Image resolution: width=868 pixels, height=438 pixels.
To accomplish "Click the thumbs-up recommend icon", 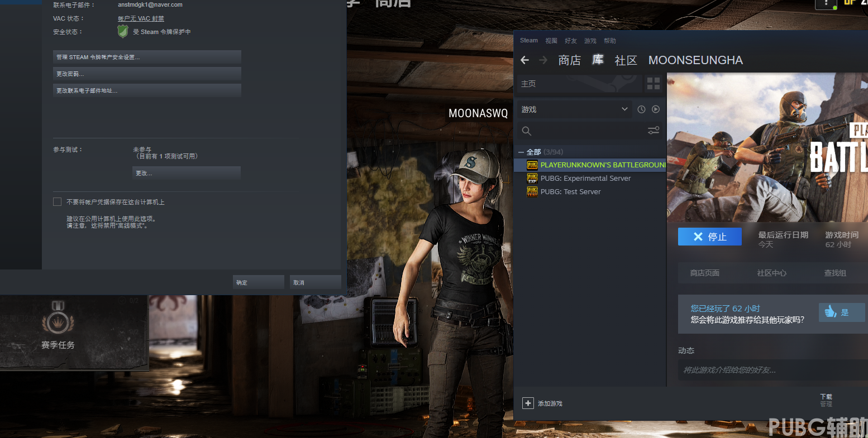I will 831,312.
